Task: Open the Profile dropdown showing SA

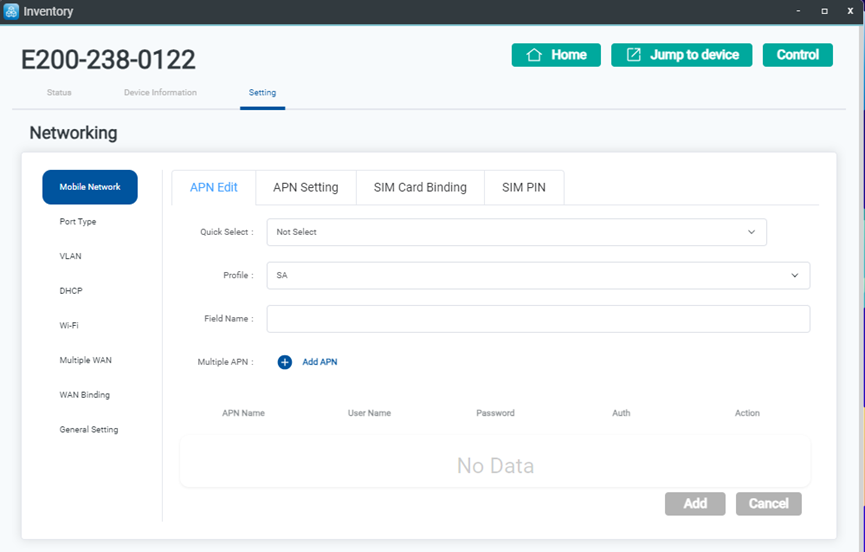Action: [538, 276]
